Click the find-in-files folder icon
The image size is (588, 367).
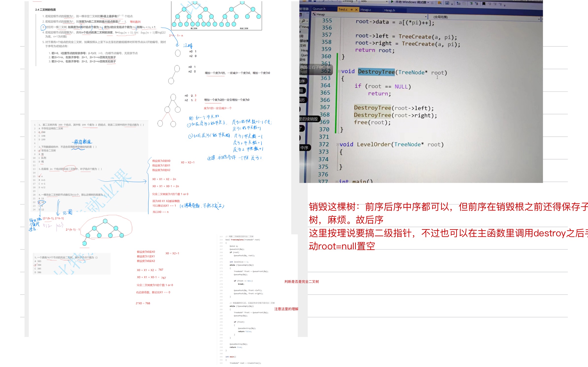point(440,3)
